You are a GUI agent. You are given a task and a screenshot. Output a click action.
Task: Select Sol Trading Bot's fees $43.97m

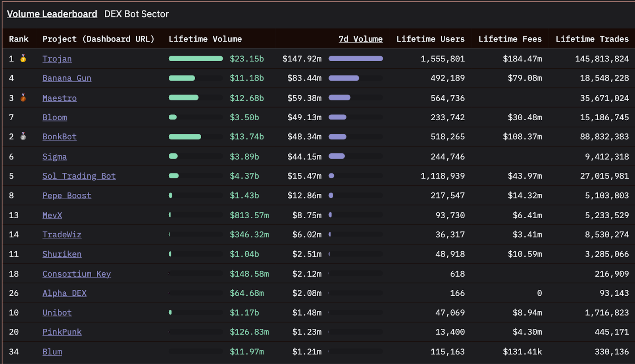(525, 176)
